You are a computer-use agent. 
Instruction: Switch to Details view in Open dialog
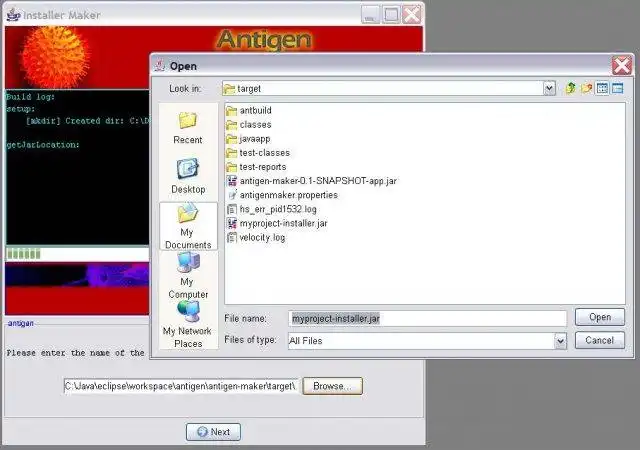618,88
